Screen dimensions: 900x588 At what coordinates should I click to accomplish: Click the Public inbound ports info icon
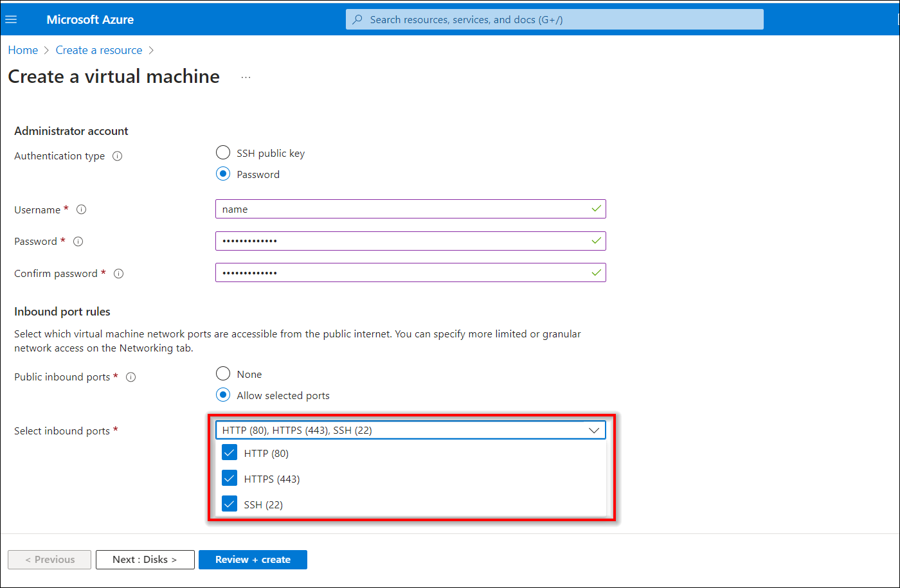point(130,377)
